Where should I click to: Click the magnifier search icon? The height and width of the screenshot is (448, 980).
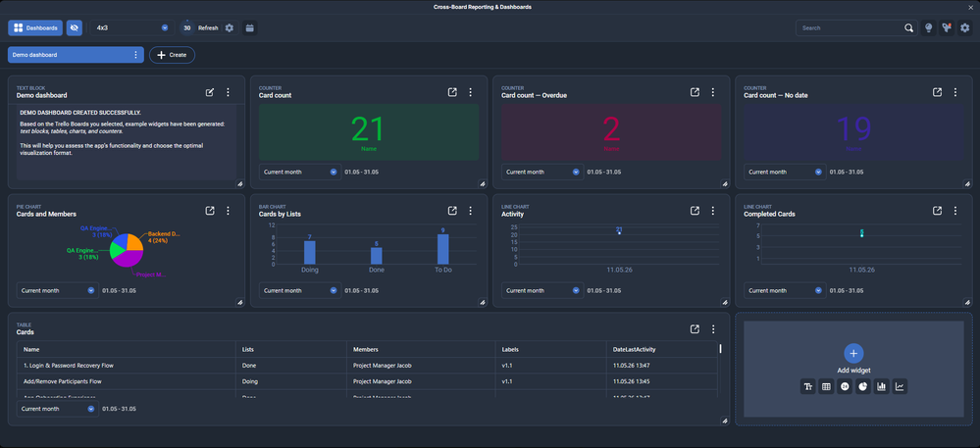908,27
